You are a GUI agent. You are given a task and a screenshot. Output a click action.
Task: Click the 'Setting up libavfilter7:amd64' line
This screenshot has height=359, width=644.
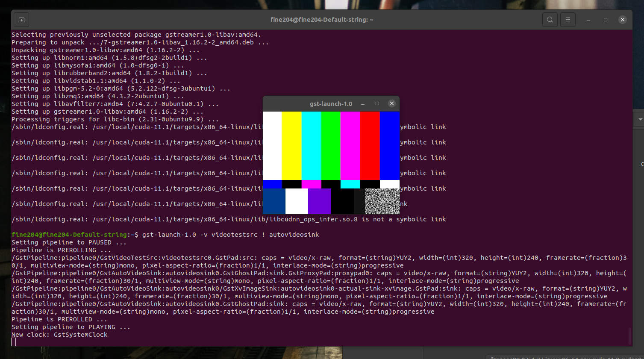point(115,104)
